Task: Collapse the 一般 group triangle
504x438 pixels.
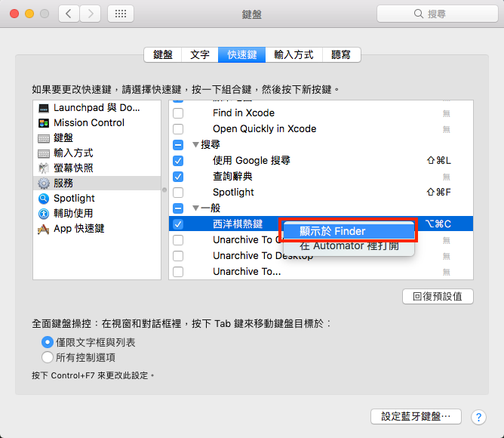Action: point(195,208)
